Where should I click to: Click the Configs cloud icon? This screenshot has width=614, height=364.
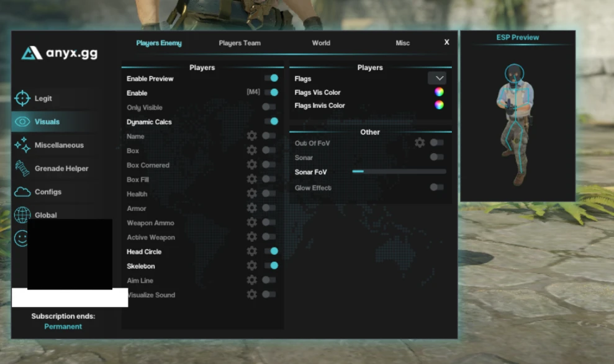pos(22,192)
